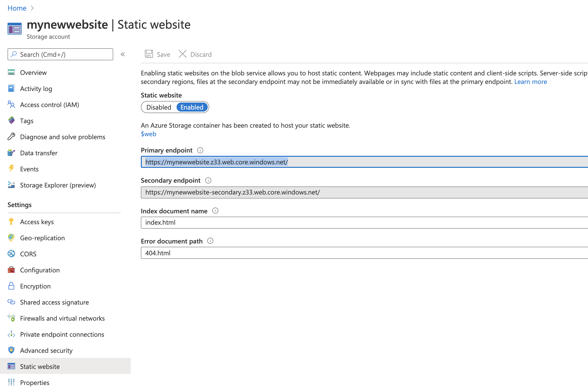Click the Access control (IAM) people icon
The height and width of the screenshot is (392, 588).
click(11, 105)
